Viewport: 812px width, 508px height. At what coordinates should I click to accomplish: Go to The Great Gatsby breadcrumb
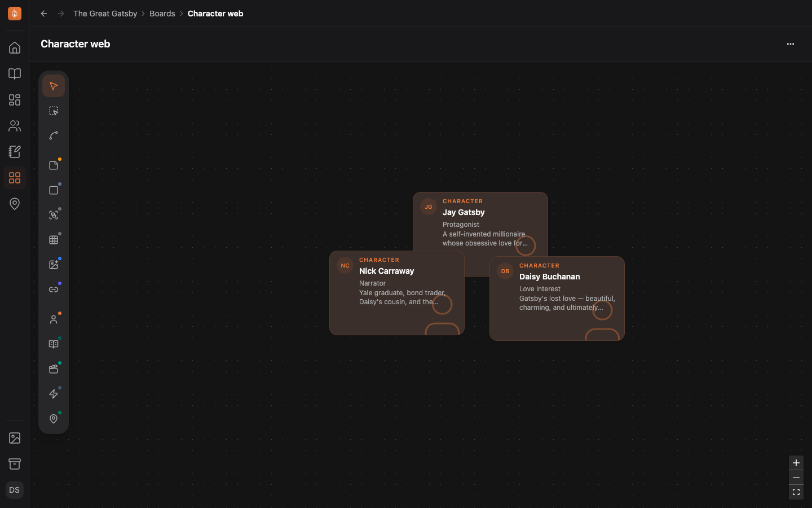(x=105, y=14)
